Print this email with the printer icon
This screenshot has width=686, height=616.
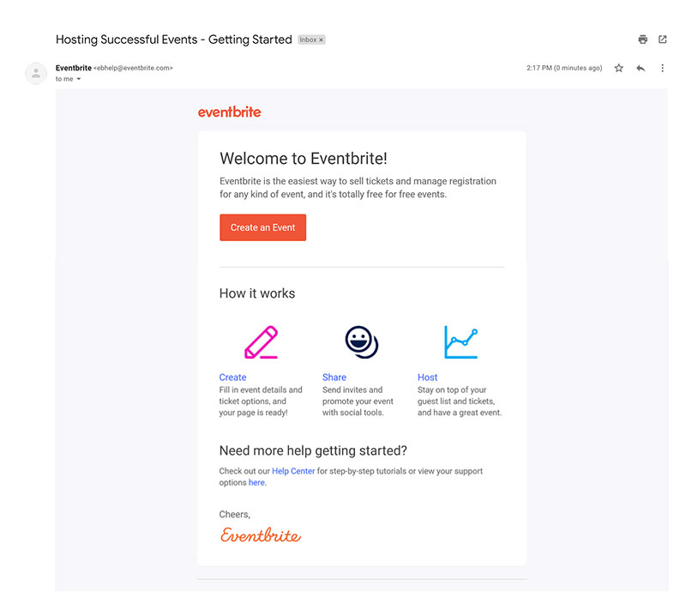[x=642, y=39]
